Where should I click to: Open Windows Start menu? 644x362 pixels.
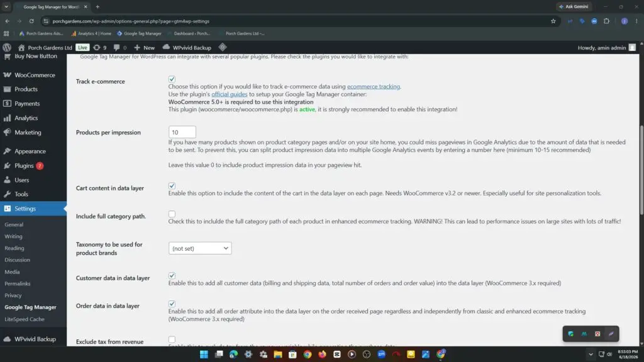[204, 354]
